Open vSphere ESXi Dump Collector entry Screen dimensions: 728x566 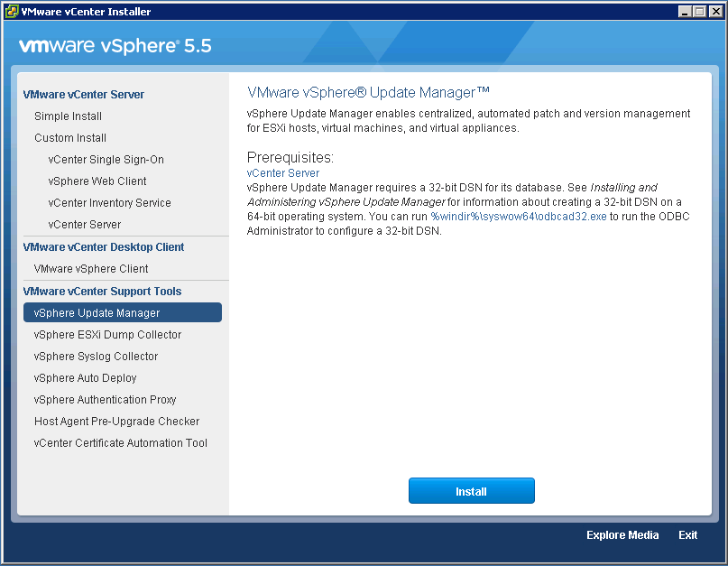tap(107, 335)
